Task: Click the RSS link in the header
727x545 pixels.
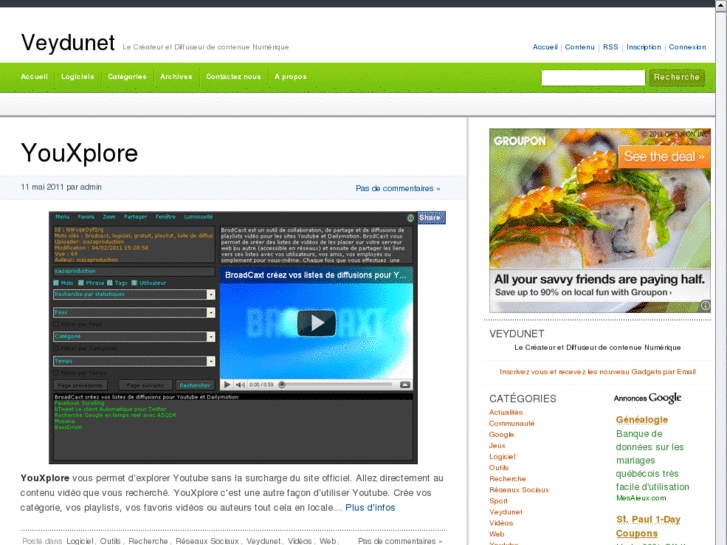Action: [x=611, y=47]
